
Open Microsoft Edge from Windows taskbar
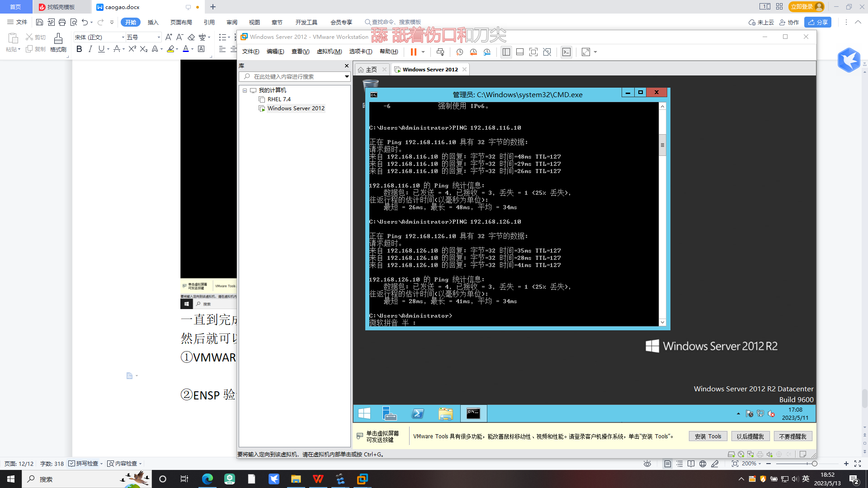207,479
